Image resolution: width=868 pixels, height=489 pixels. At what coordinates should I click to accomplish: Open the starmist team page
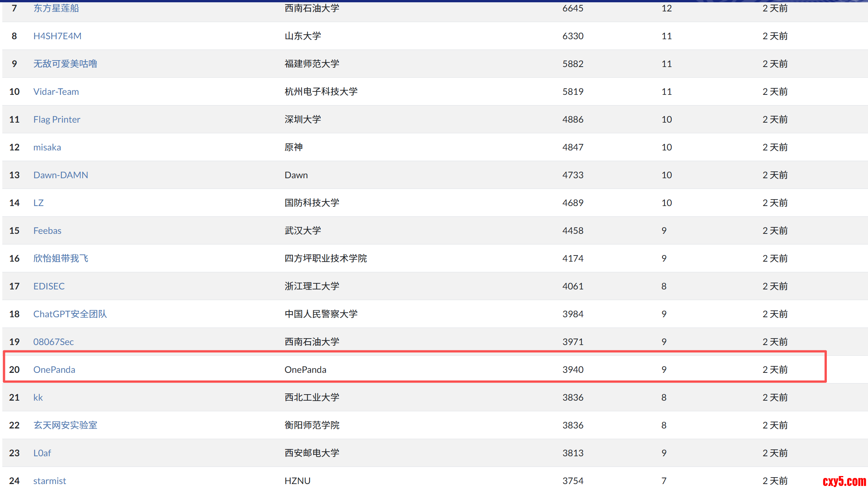[x=50, y=481]
